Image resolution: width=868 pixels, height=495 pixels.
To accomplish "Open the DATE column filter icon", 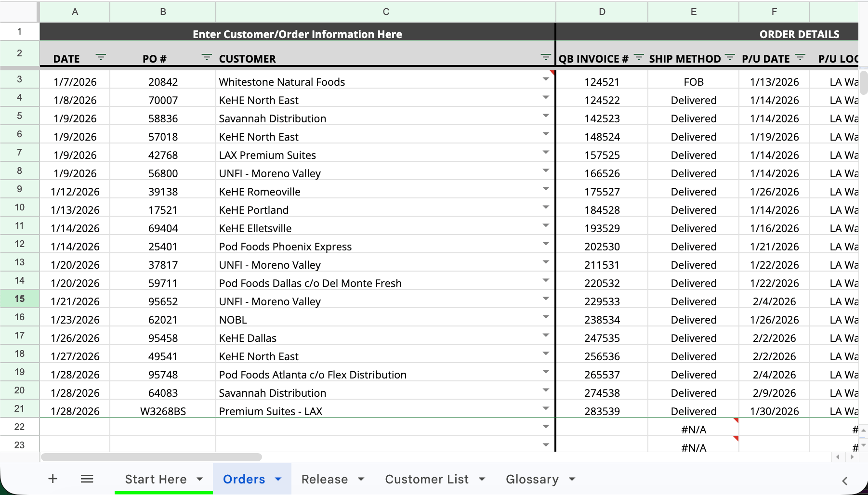I will pyautogui.click(x=101, y=57).
